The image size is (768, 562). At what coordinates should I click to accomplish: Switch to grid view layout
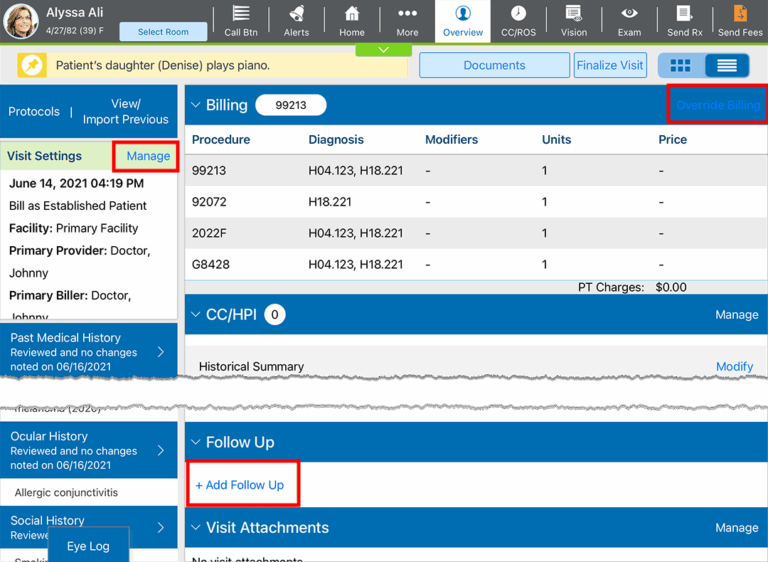coord(681,66)
